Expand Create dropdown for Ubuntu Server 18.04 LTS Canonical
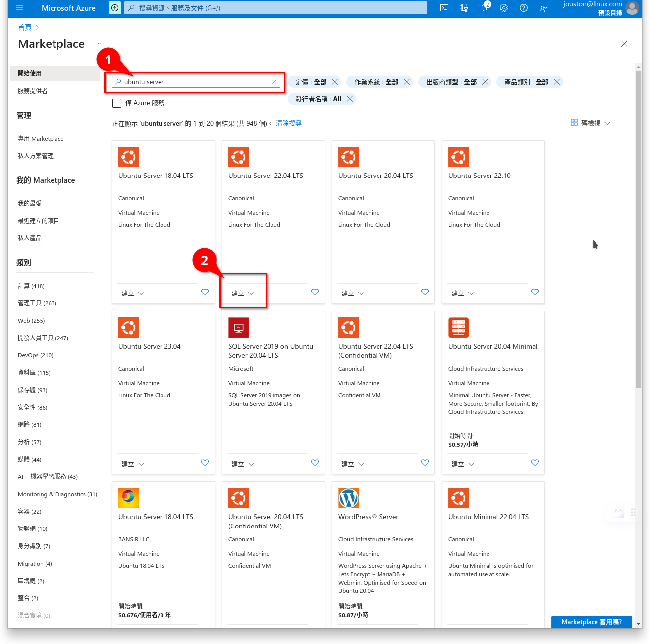The width and height of the screenshot is (650, 644). 133,293
